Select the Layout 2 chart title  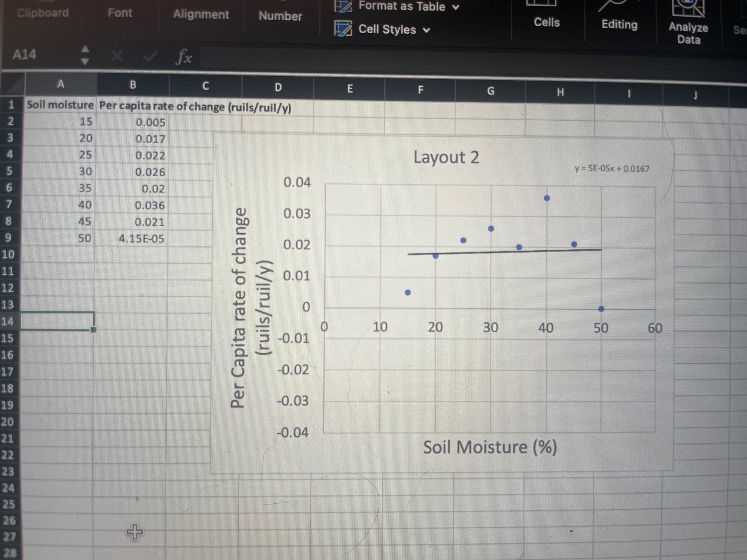(x=446, y=157)
